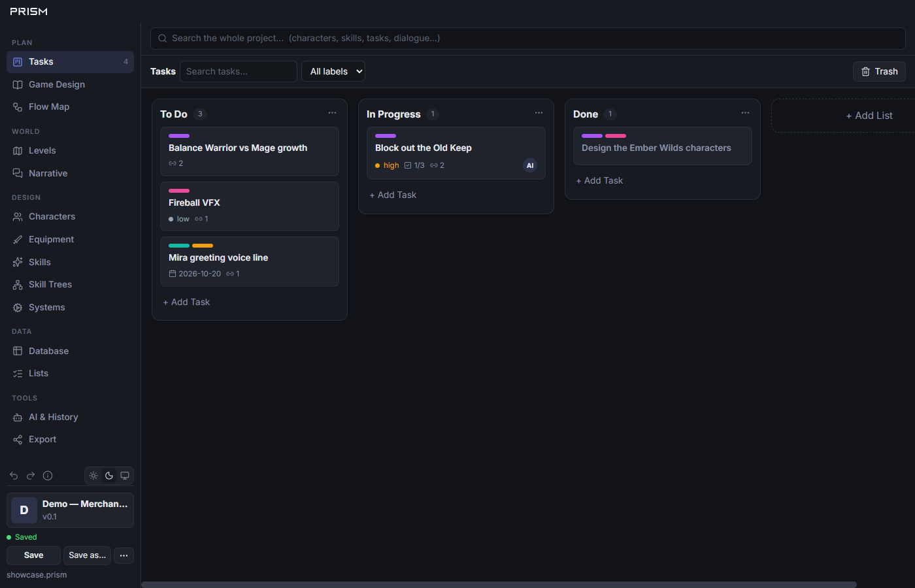
Task: Open the Demo project switcher
Action: [x=70, y=510]
